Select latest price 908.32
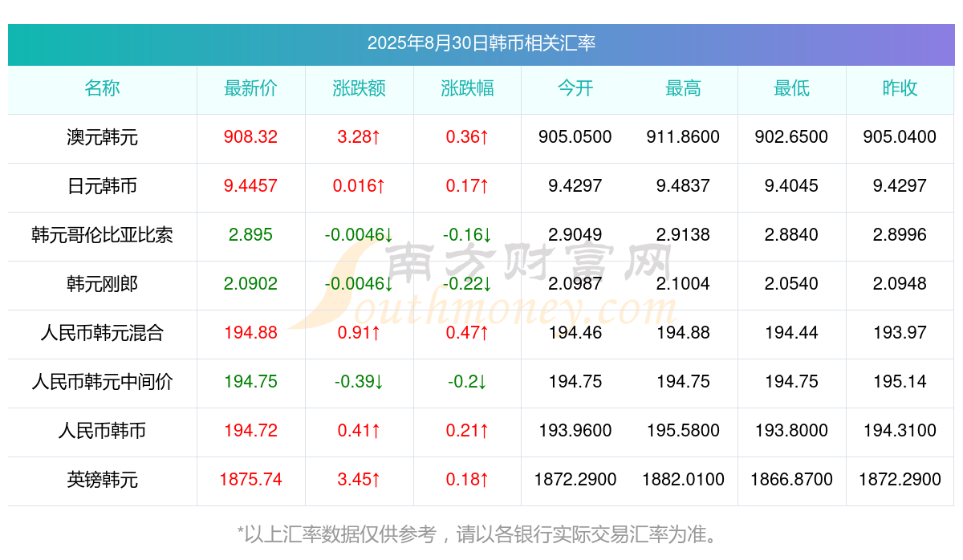Image resolution: width=963 pixels, height=560 pixels. (x=251, y=137)
